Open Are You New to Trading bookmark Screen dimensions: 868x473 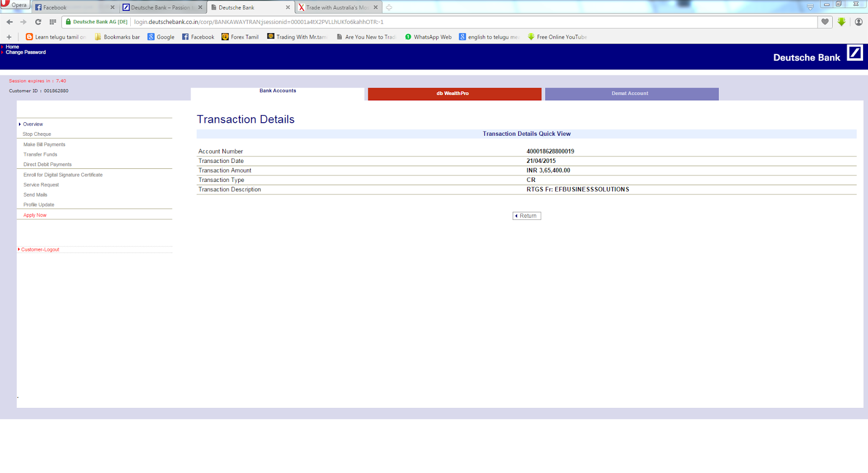(366, 37)
